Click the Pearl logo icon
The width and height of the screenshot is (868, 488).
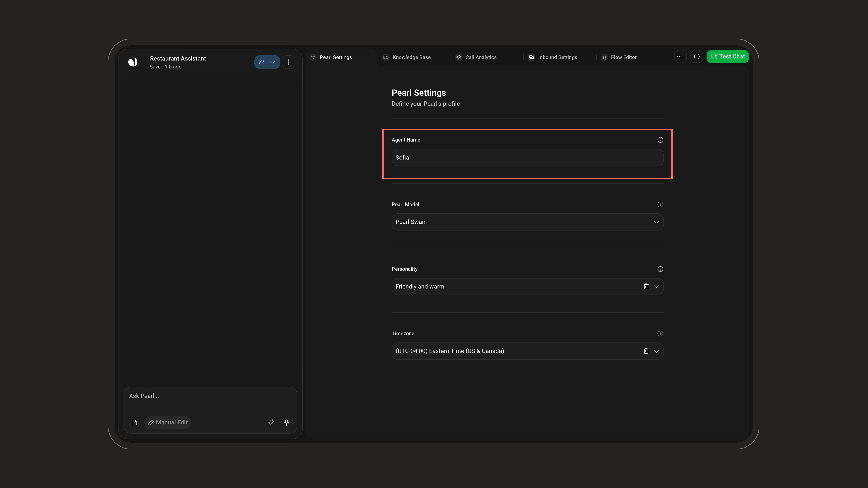(133, 62)
